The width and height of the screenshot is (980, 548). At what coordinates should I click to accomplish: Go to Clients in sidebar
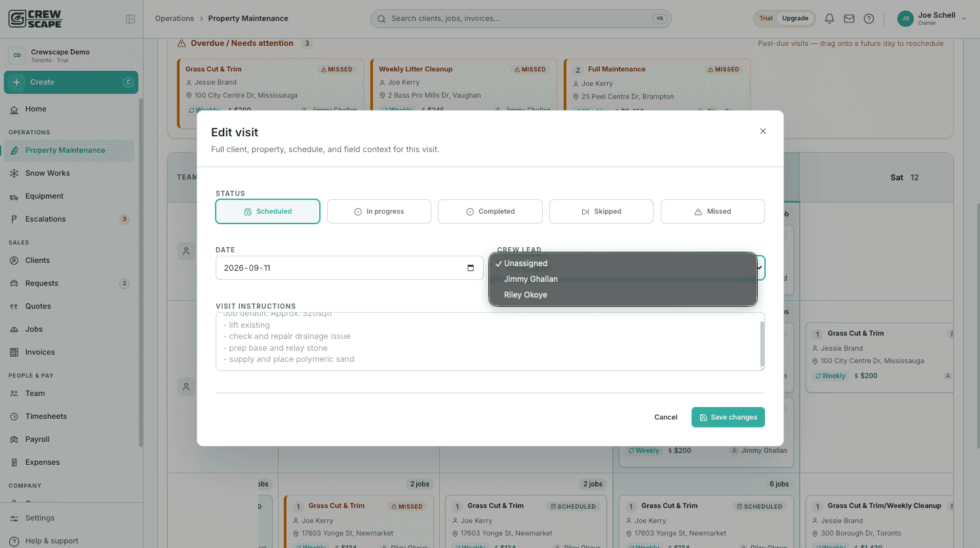(x=71, y=260)
